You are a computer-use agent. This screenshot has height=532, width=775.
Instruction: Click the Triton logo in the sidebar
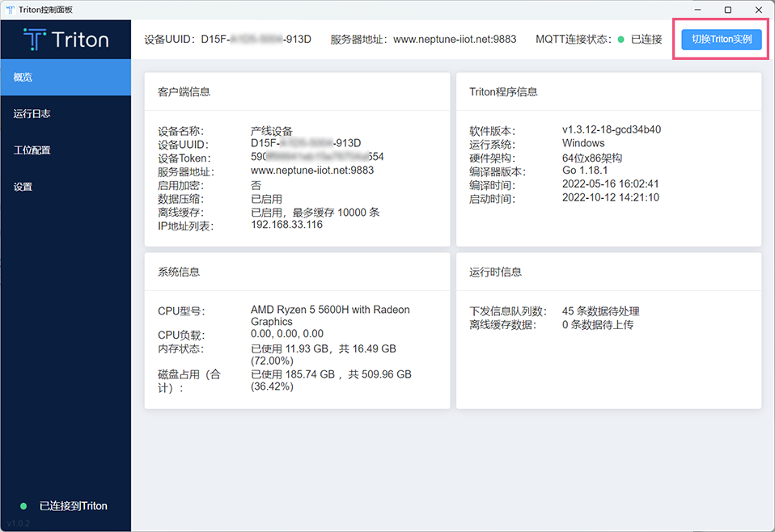pos(66,39)
